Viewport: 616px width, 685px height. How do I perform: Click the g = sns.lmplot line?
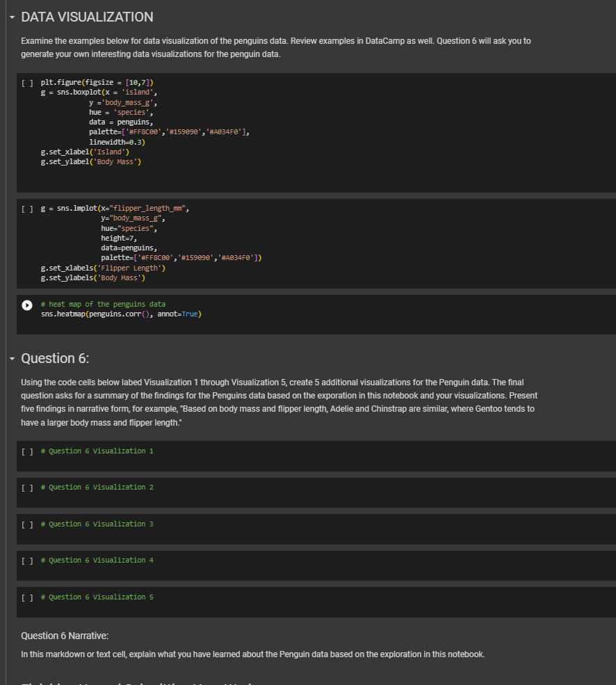coord(115,209)
